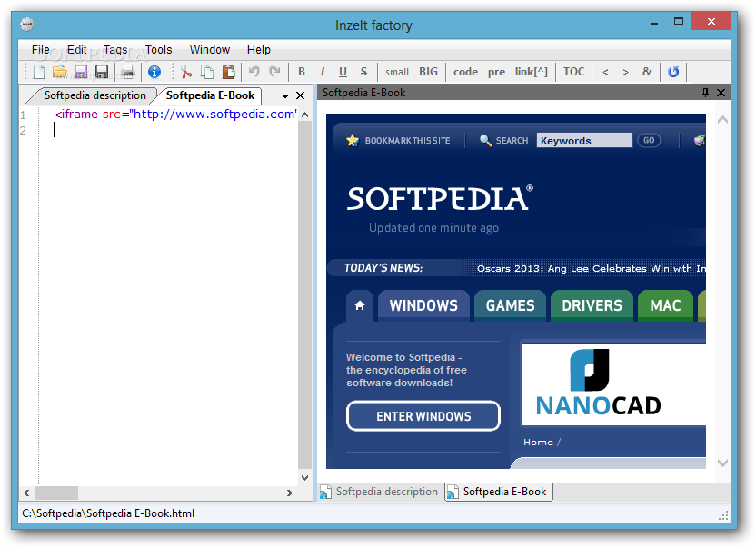This screenshot has width=756, height=548.
Task: Click the Home breadcrumb link in preview
Action: [538, 443]
